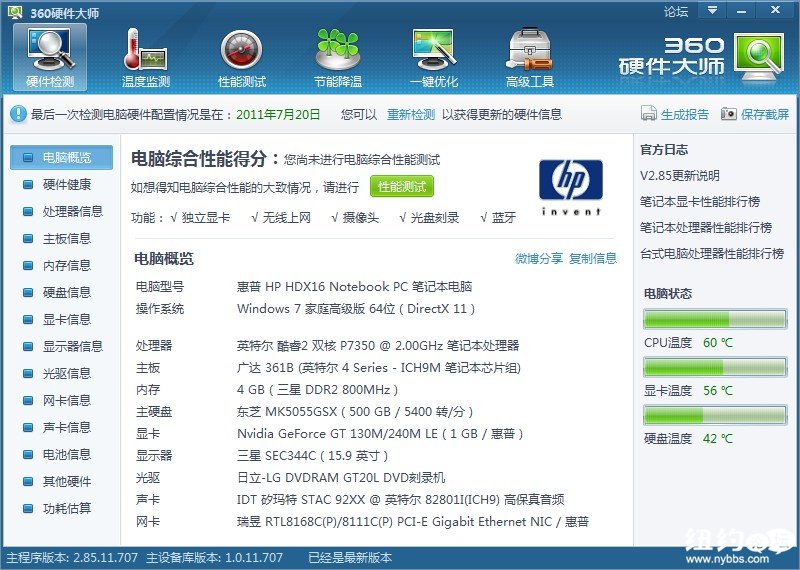Click the 英特尔 酷睿2 双核 P7350 processor text

click(x=378, y=346)
